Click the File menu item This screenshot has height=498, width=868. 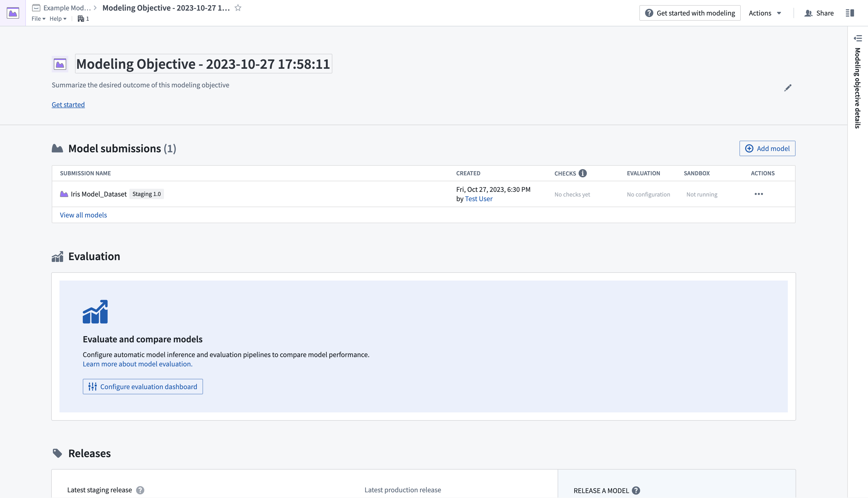(37, 18)
